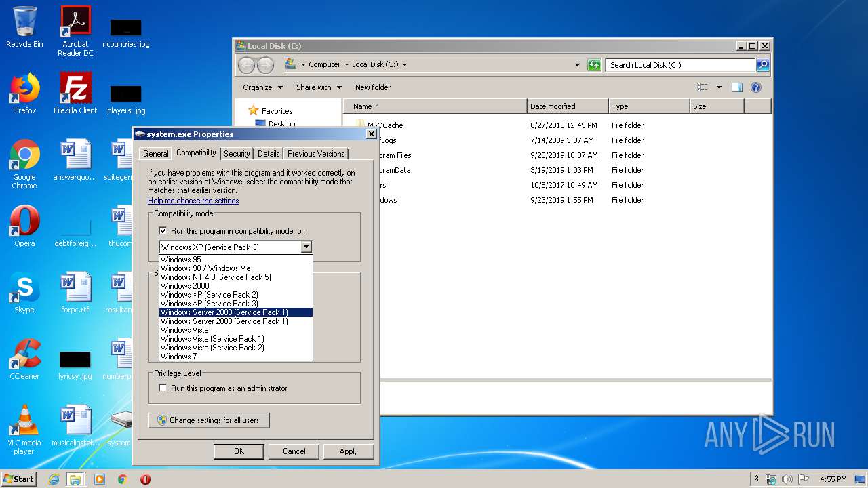Select the playersi.jpg desktop file
The height and width of the screenshot is (488, 868).
(x=126, y=99)
